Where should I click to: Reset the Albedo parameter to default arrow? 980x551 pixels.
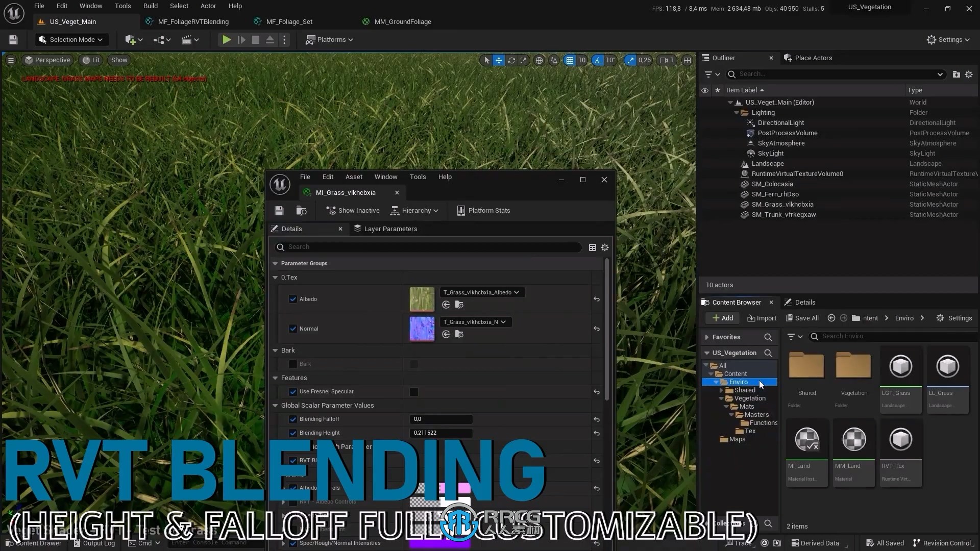tap(597, 299)
